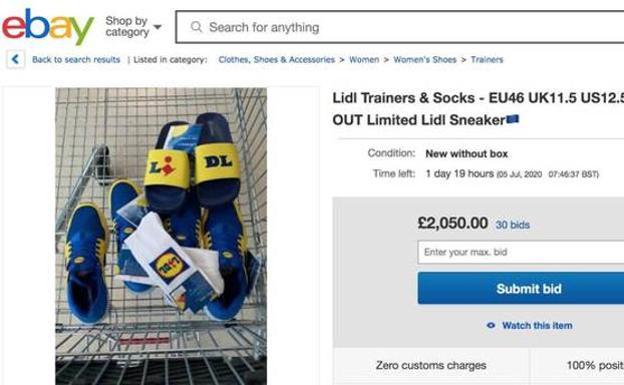Click the eye icon beside Watch this item
Screen dimensions: 624x385
491,325
